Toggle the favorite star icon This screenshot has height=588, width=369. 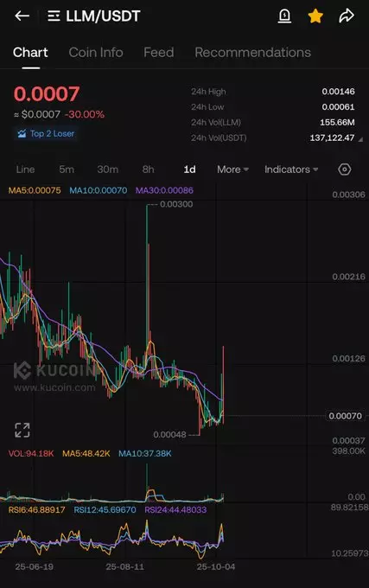click(315, 16)
